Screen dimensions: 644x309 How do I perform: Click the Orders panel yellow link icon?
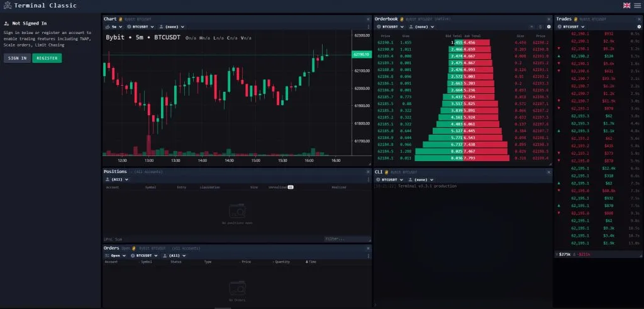pyautogui.click(x=134, y=248)
